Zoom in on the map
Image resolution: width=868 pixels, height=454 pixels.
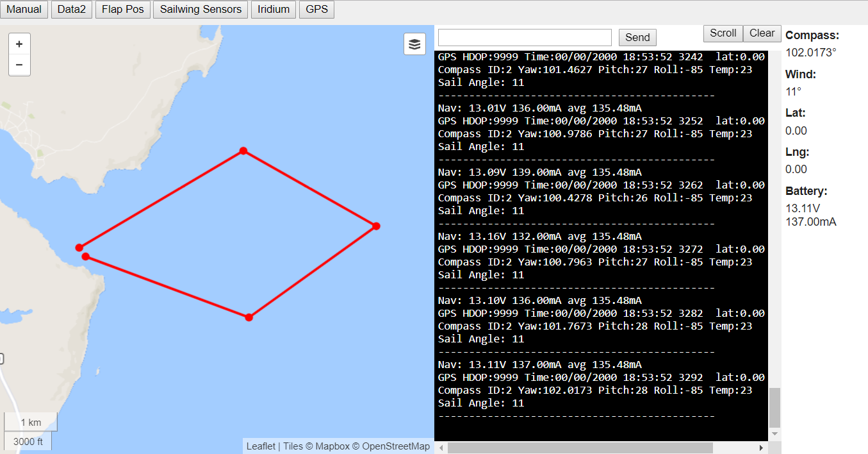tap(19, 44)
